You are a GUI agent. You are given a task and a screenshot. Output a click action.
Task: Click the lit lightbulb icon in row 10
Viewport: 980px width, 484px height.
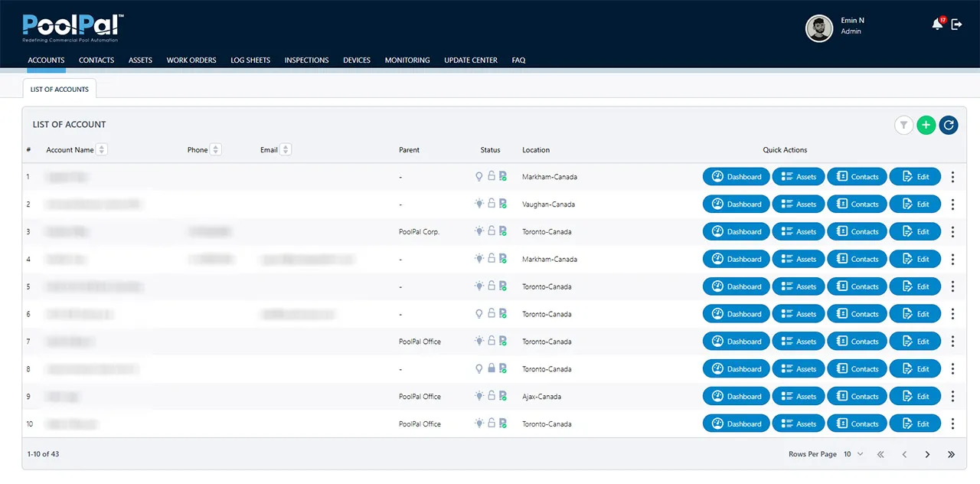point(479,423)
